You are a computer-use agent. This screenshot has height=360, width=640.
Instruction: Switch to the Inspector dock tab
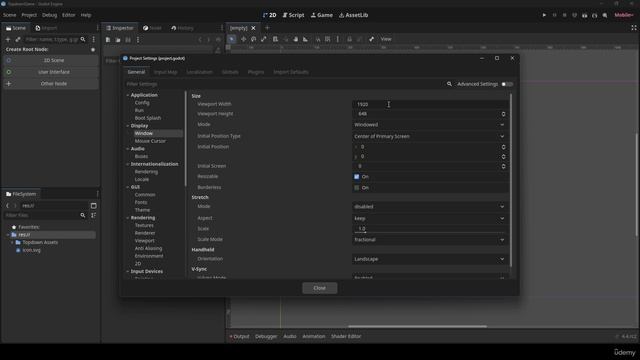[120, 28]
